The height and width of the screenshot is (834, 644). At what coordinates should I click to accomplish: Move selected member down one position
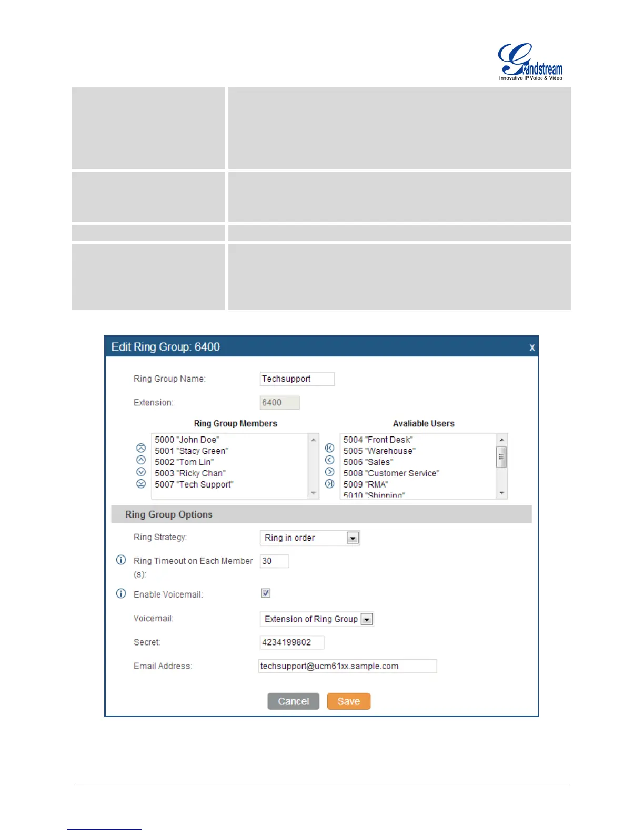(x=141, y=472)
